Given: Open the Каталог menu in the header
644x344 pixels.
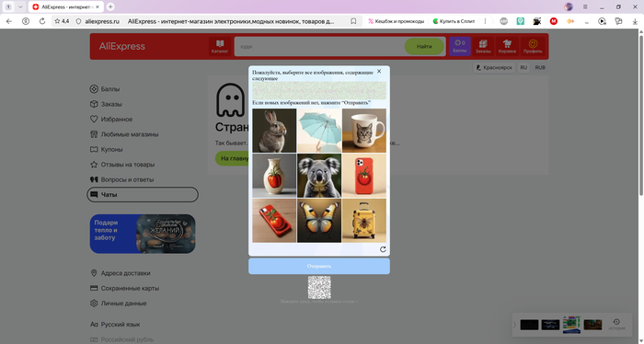Looking at the screenshot, I should [220, 46].
